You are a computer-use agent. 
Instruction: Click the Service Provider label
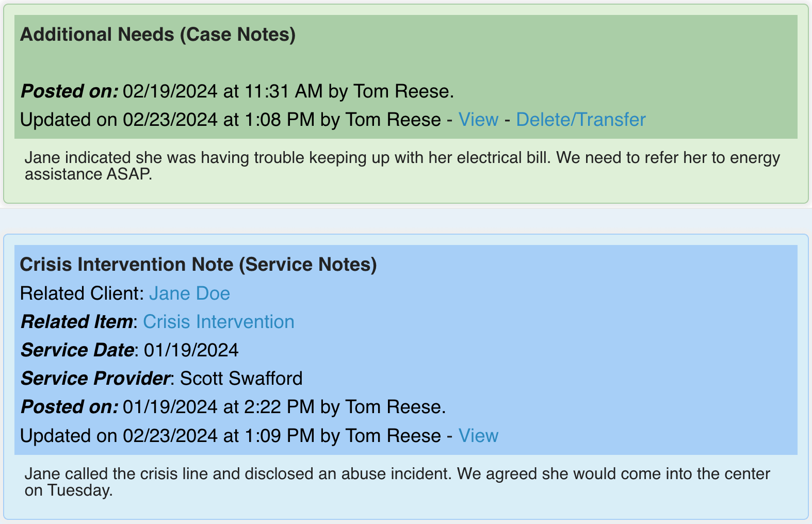coord(95,379)
